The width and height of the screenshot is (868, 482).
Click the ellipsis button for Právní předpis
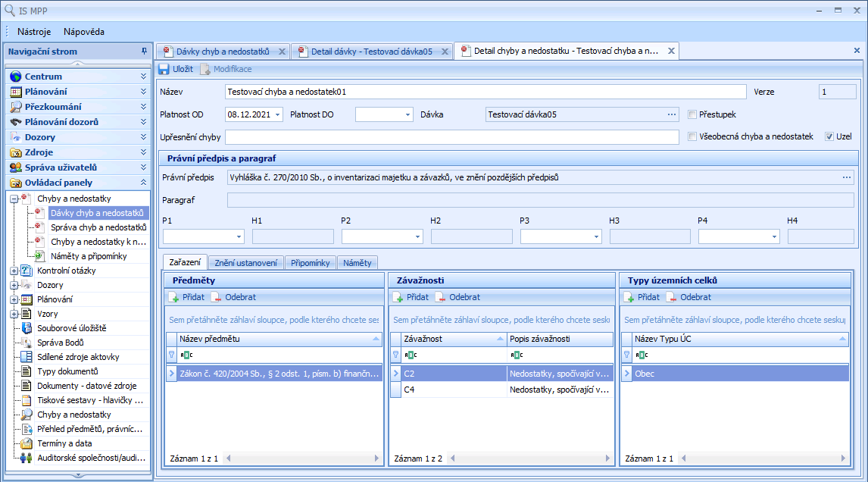coord(847,178)
